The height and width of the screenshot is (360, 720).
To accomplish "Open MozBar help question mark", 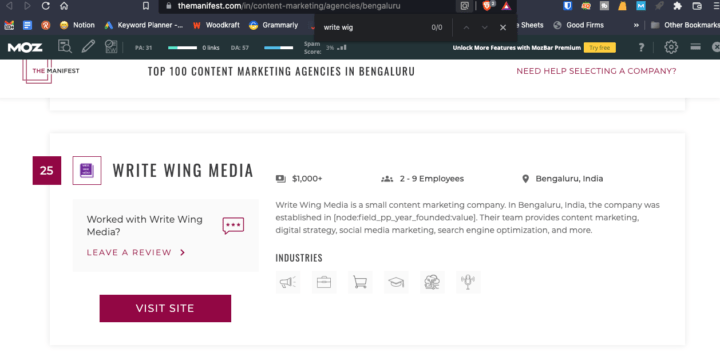I will (641, 47).
